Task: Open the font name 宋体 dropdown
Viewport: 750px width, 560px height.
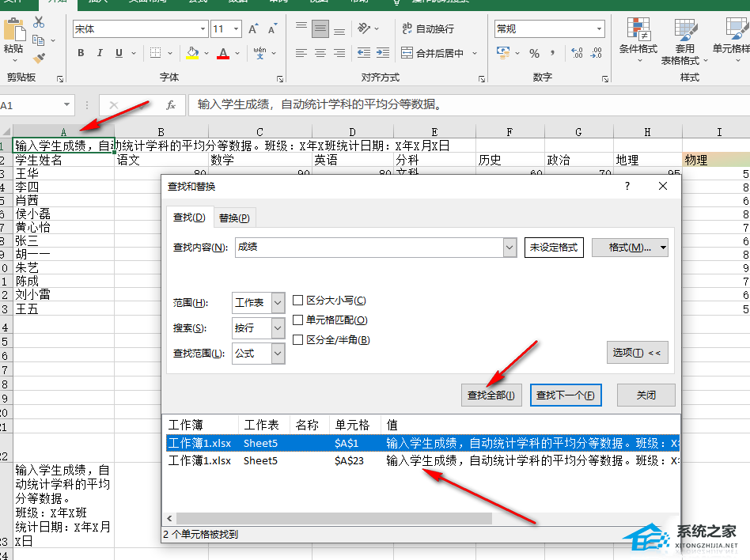Action: pos(203,29)
